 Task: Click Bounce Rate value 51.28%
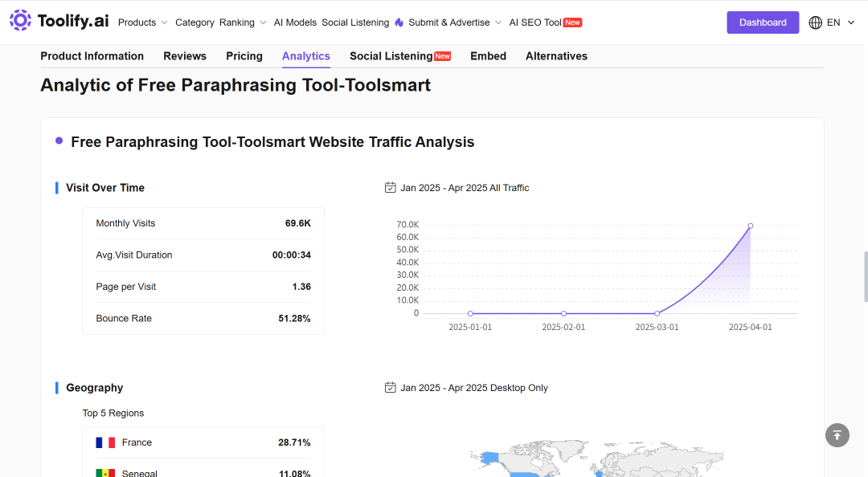coord(294,319)
